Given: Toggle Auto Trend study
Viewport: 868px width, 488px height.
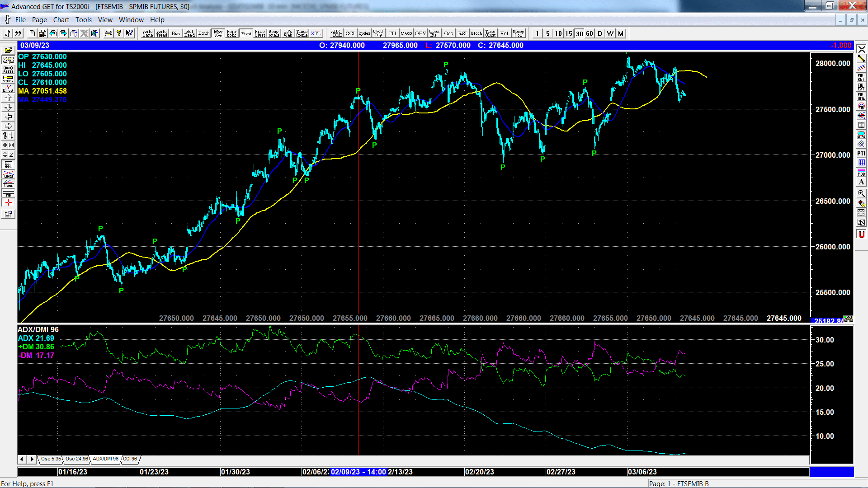Looking at the screenshot, I should 162,33.
